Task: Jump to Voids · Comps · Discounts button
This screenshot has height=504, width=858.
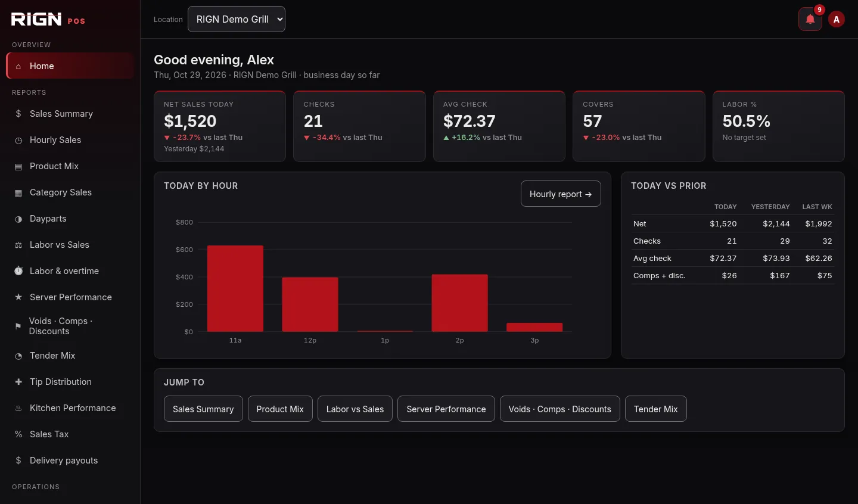Action: 560,409
